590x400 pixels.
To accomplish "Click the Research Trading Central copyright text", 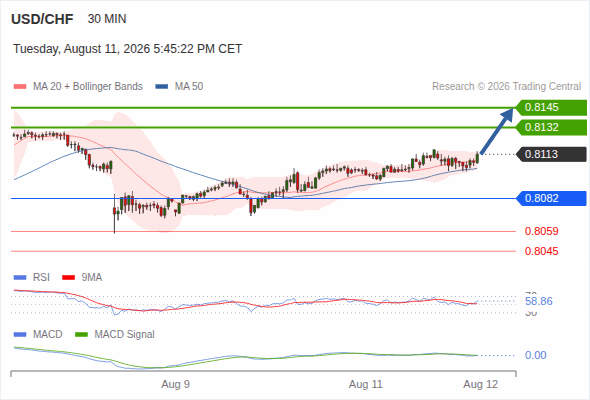I will (506, 87).
